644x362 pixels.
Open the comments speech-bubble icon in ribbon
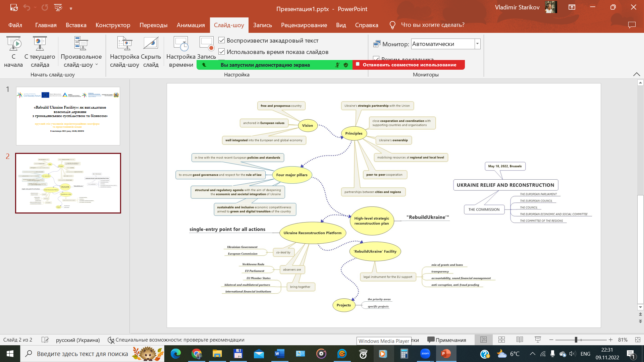pos(632,25)
